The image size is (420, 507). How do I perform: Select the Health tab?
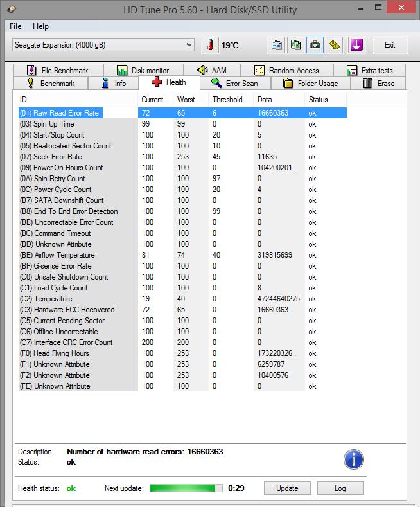tap(169, 82)
